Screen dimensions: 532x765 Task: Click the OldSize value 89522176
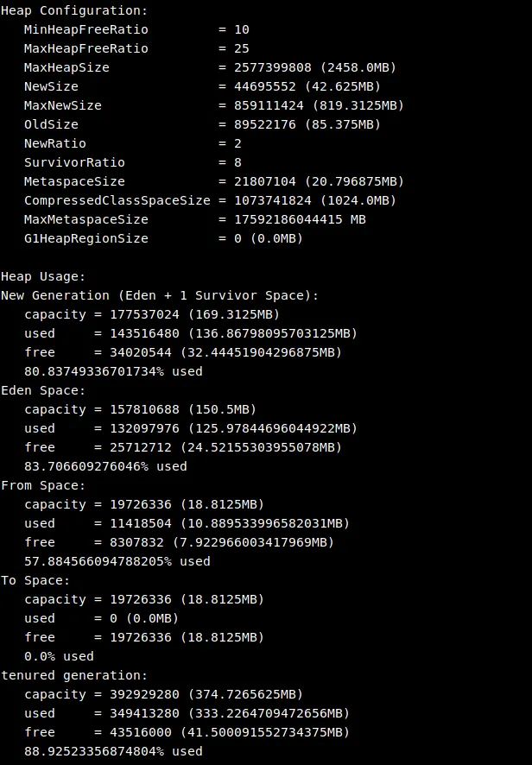click(265, 124)
